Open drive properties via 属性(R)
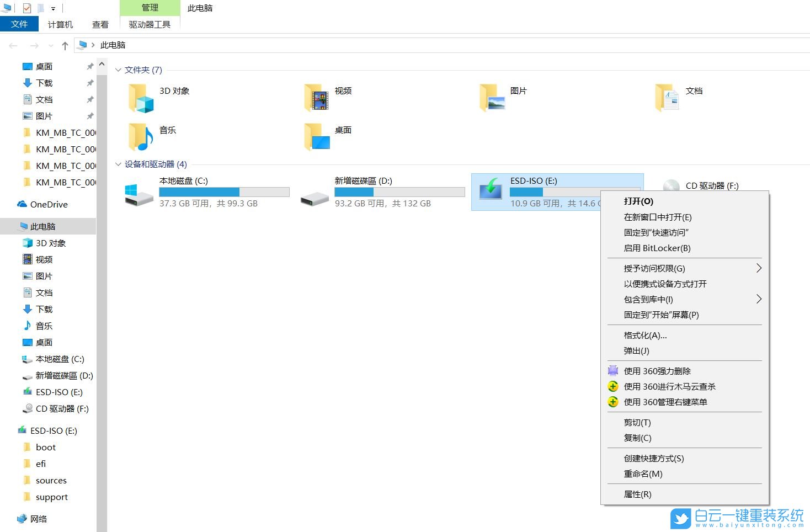Screen dimensions: 810x532 (x=637, y=494)
